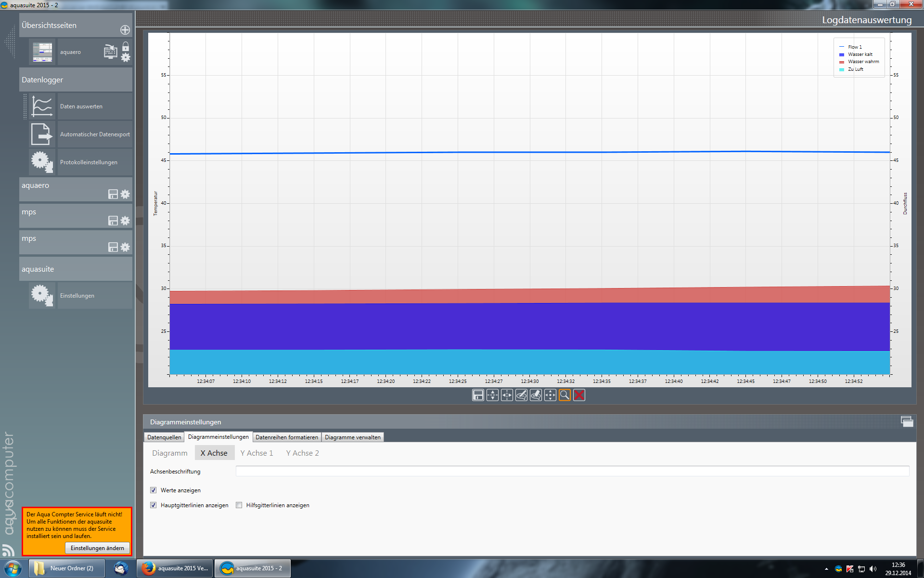Open the Y Achse 1 sub-tab
Image resolution: width=924 pixels, height=578 pixels.
tap(257, 453)
